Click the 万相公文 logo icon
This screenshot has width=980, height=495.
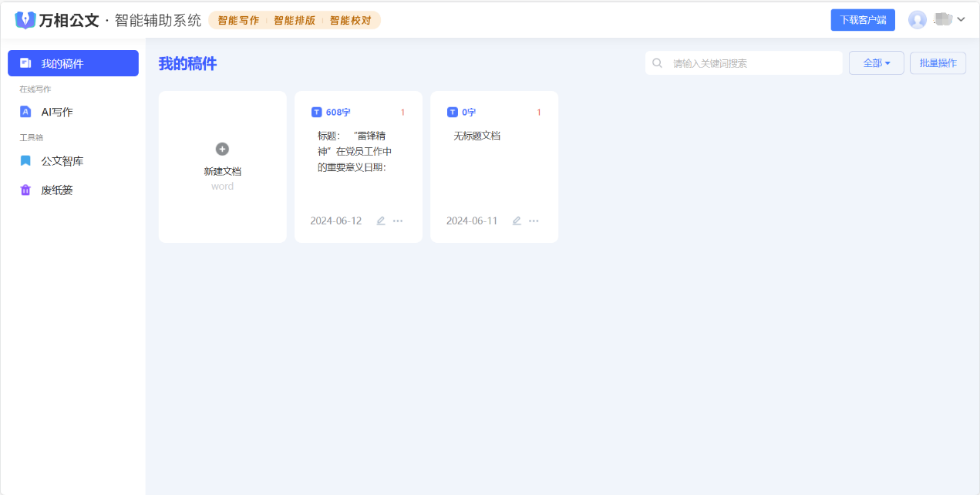25,20
